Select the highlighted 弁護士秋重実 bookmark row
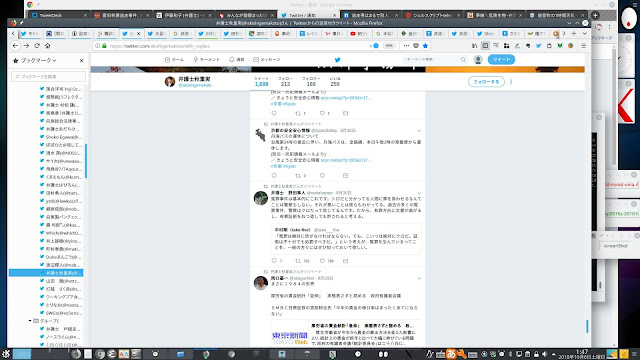Screen dimensions: 640x360 point(46,273)
